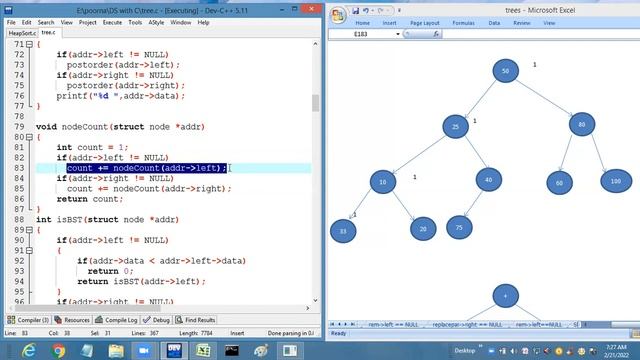Switch to Formulas ribbon tab
Screen dimensions: 640x360
pos(463,23)
